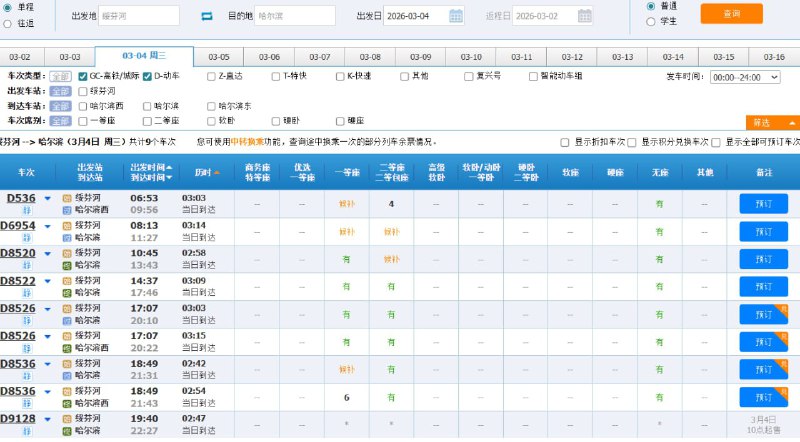
Task: Switch to the 03-05 date tab
Action: [218, 57]
